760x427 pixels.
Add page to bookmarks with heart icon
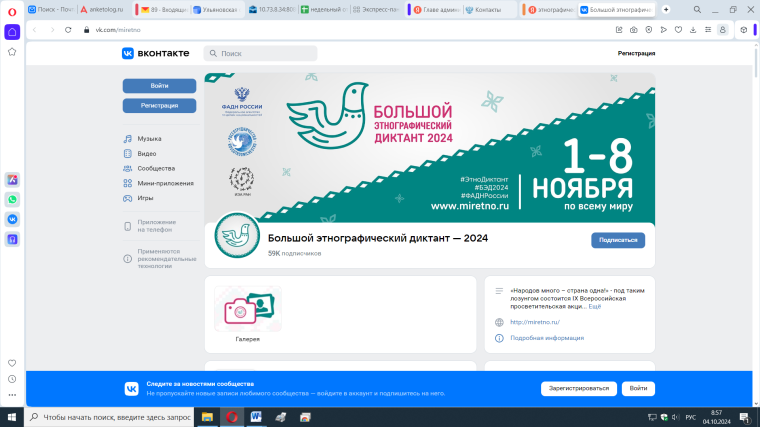[678, 30]
